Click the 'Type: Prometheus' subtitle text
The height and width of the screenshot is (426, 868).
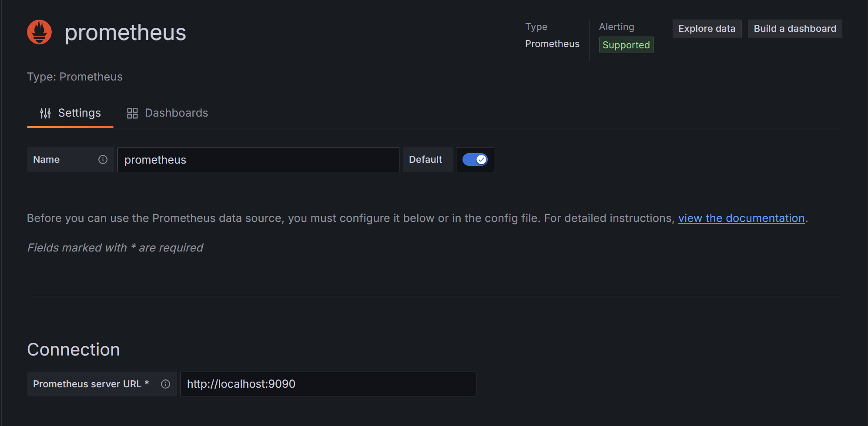point(75,77)
